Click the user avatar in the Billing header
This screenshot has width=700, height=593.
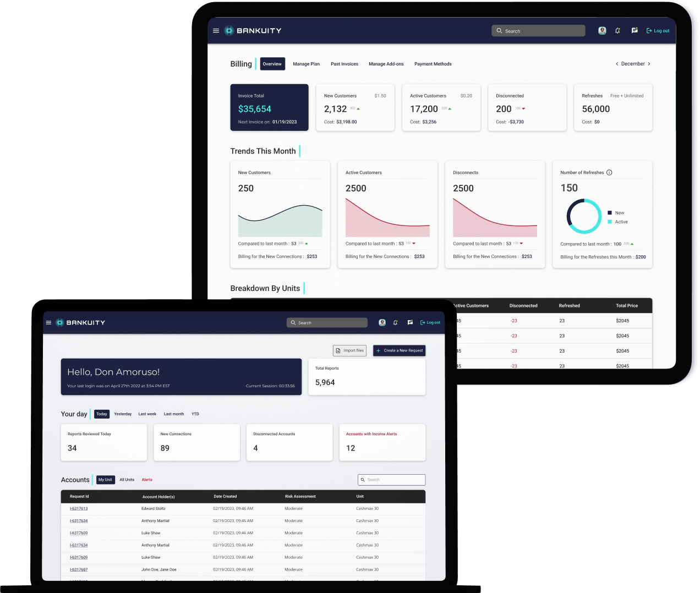click(602, 31)
